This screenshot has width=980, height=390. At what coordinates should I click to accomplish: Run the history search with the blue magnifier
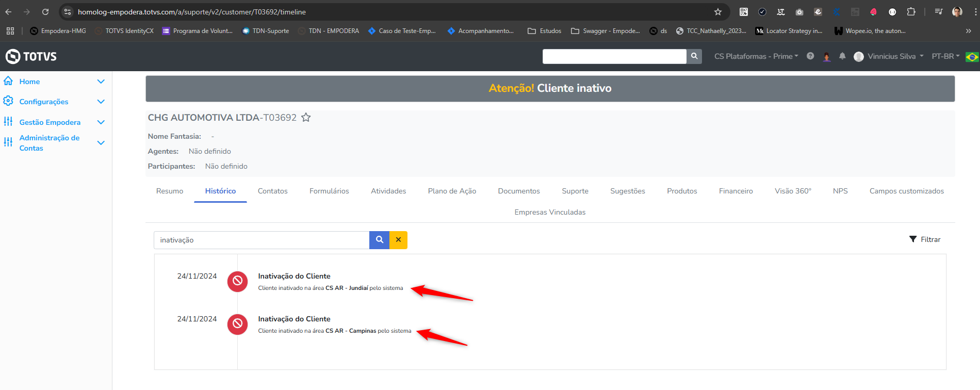pos(380,240)
